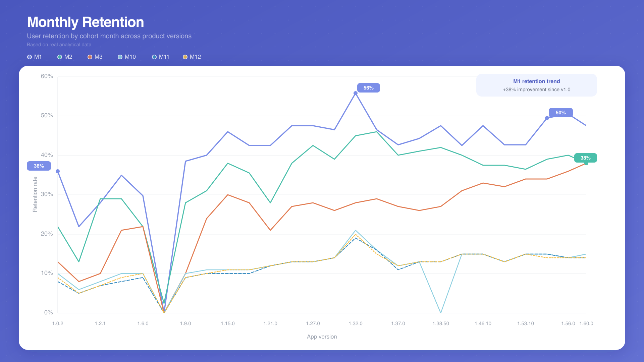Click the 1.0.2 version axis label
Screen dimensions: 644x362
tap(58, 323)
